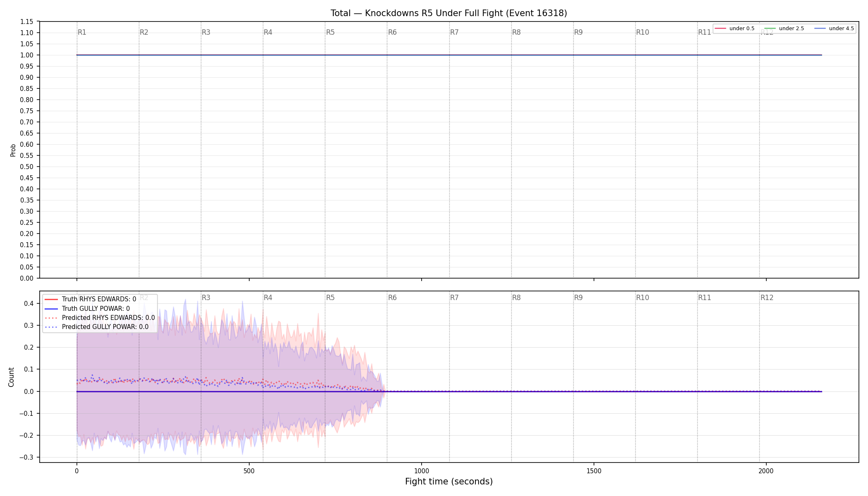868x496 pixels.
Task: Click the R5 round marker in Count chart
Action: 330,298
